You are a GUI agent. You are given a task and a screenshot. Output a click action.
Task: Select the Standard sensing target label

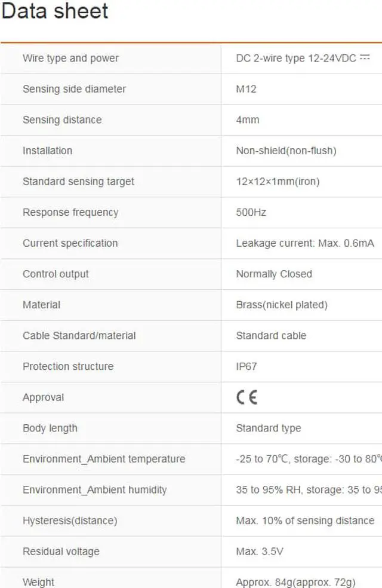[x=78, y=182]
